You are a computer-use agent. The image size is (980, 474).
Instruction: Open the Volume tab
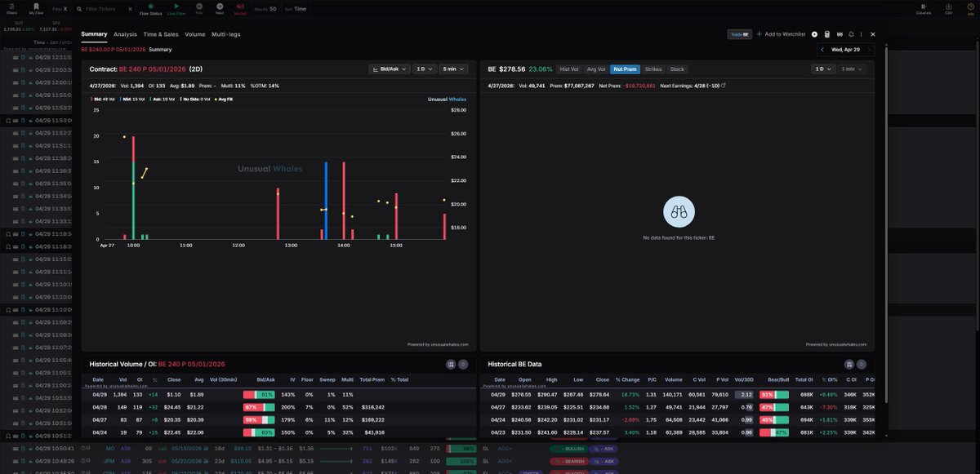click(195, 34)
